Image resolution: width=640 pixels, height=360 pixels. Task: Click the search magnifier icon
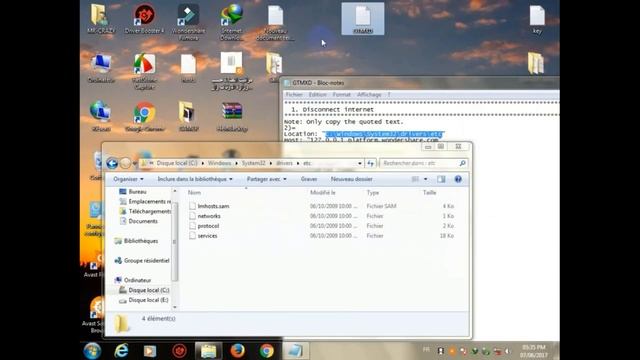(x=462, y=163)
